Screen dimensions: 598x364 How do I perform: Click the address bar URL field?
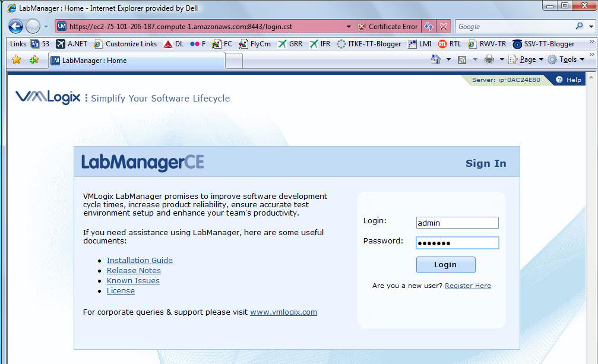pos(201,26)
